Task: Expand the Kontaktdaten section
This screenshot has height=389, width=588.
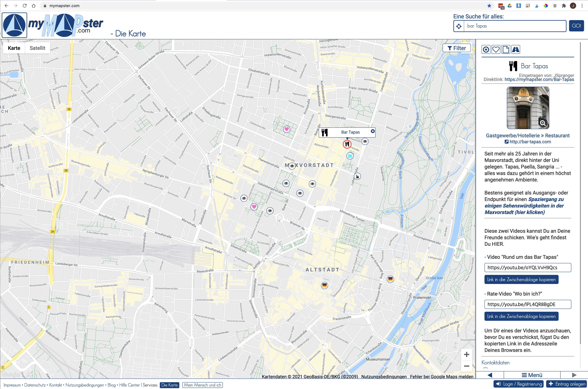Action: pyautogui.click(x=496, y=363)
